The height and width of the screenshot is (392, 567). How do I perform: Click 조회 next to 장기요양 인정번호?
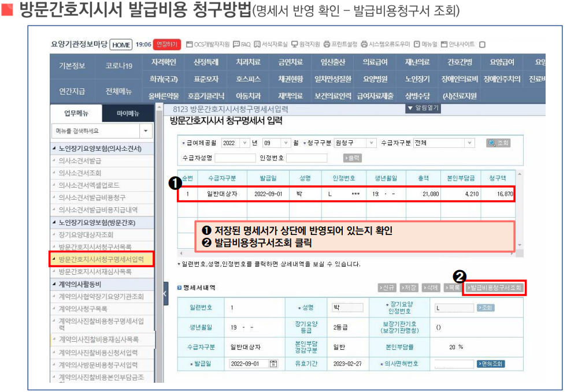[486, 308]
